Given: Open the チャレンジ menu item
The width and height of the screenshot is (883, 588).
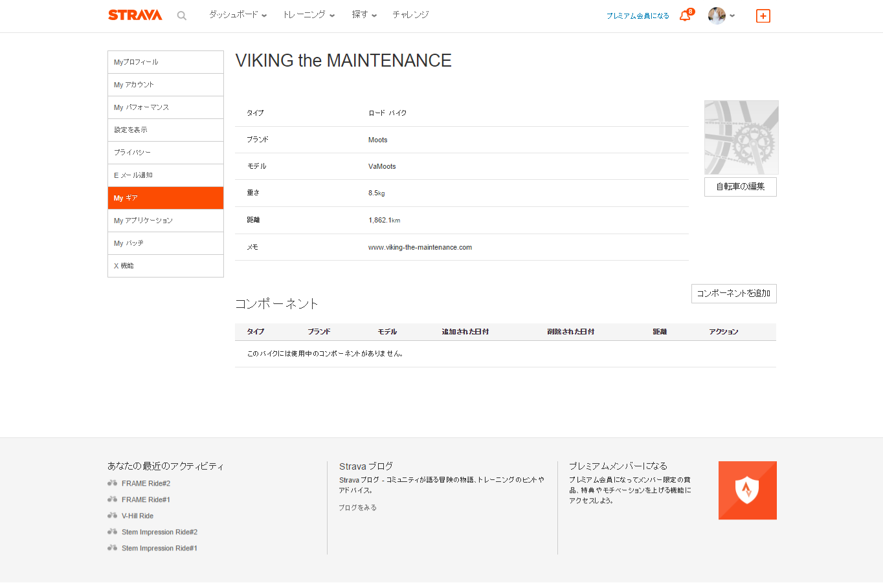Looking at the screenshot, I should 410,14.
